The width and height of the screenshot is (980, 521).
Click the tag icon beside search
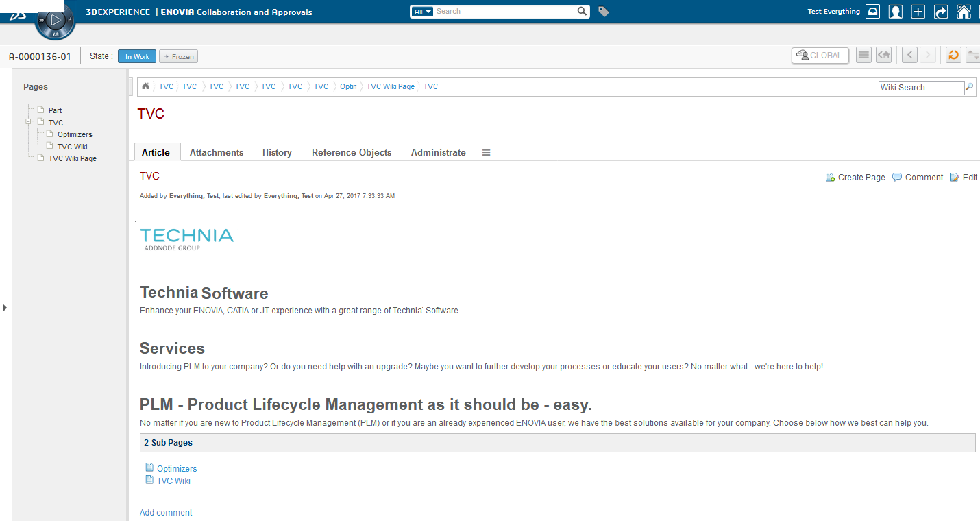click(x=603, y=12)
